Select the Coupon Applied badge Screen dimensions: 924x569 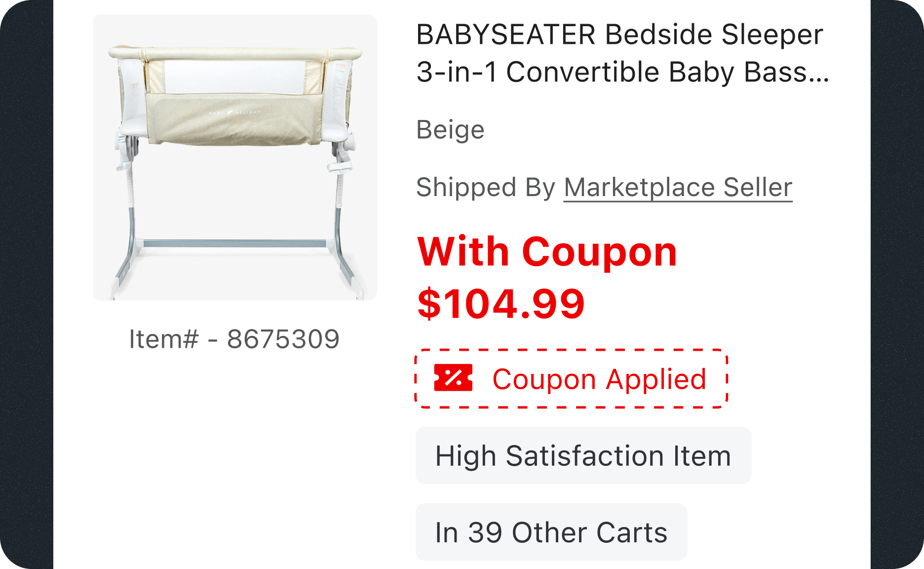point(572,379)
